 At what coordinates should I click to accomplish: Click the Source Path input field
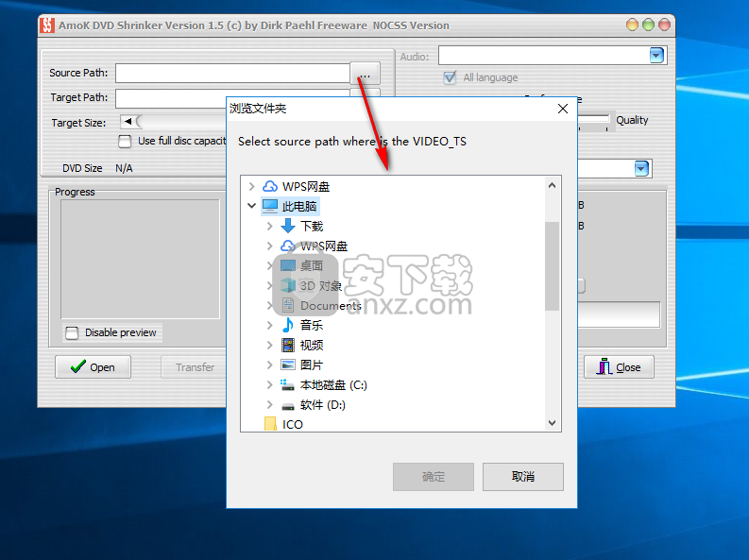[232, 73]
